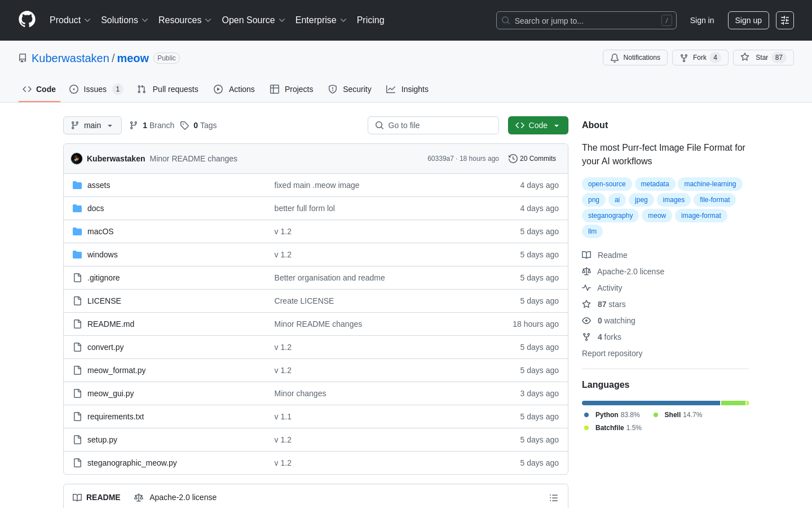
Task: Open the green Code dropdown button
Action: click(x=538, y=125)
